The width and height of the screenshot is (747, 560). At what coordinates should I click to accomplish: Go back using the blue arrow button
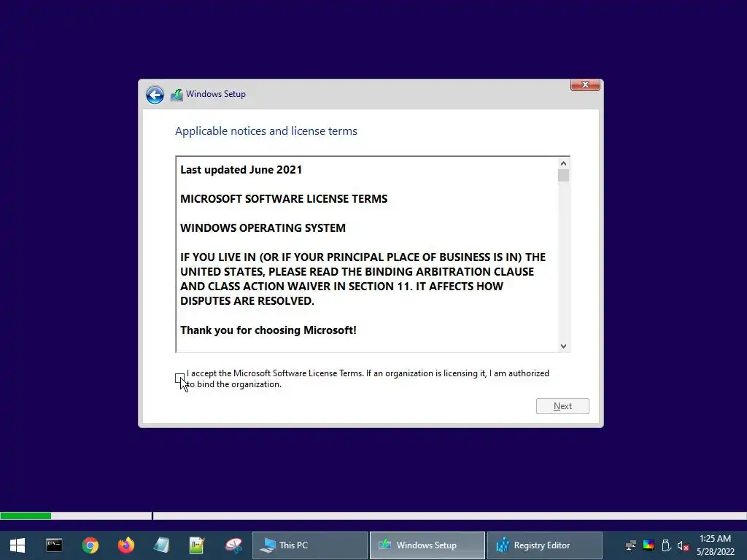point(155,95)
